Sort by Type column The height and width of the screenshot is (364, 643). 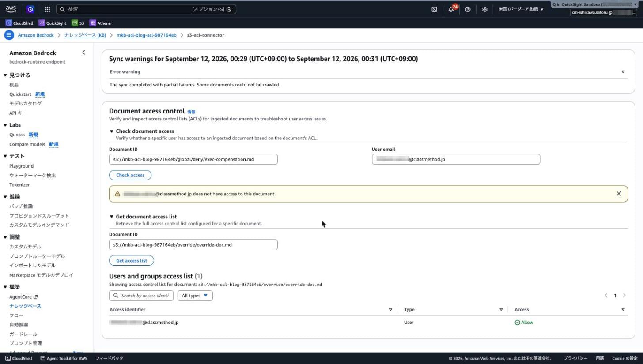501,309
